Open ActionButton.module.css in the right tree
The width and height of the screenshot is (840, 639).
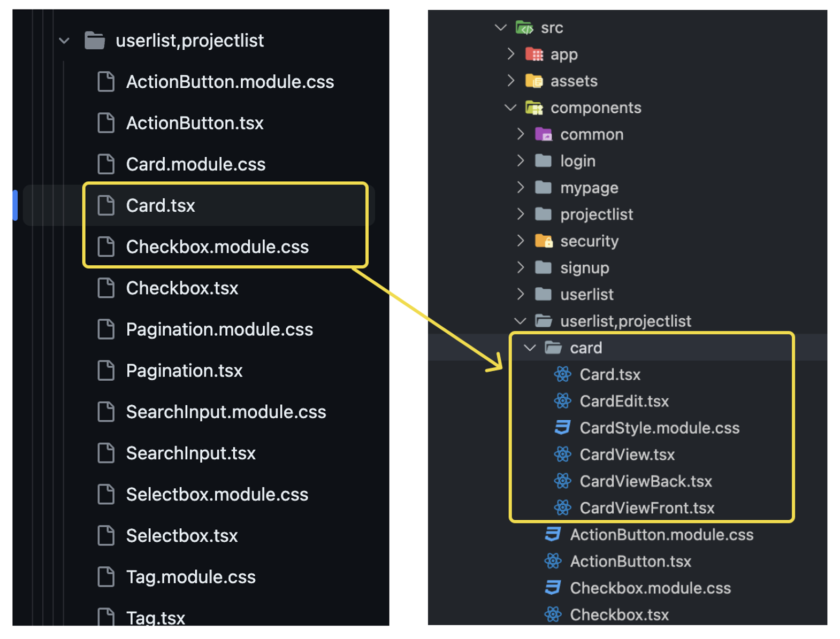tap(662, 534)
